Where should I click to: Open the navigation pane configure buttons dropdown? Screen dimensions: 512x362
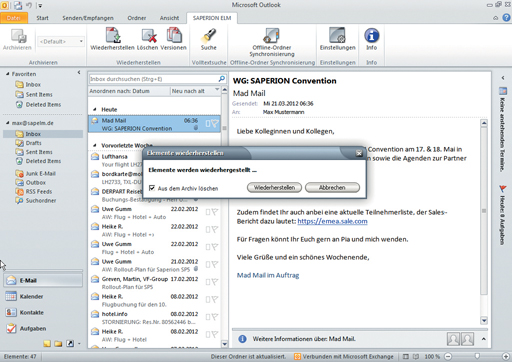coord(79,343)
